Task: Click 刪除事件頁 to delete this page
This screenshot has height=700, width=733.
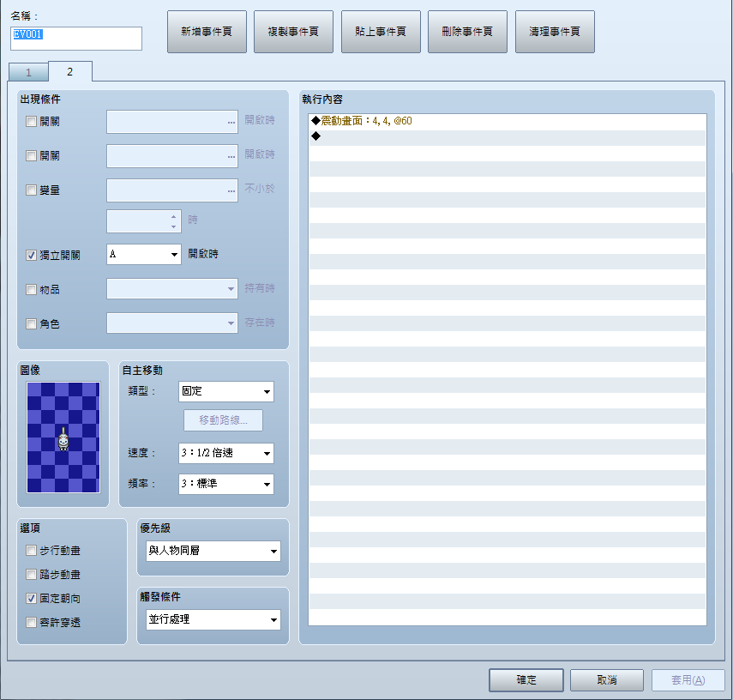Action: pyautogui.click(x=467, y=32)
